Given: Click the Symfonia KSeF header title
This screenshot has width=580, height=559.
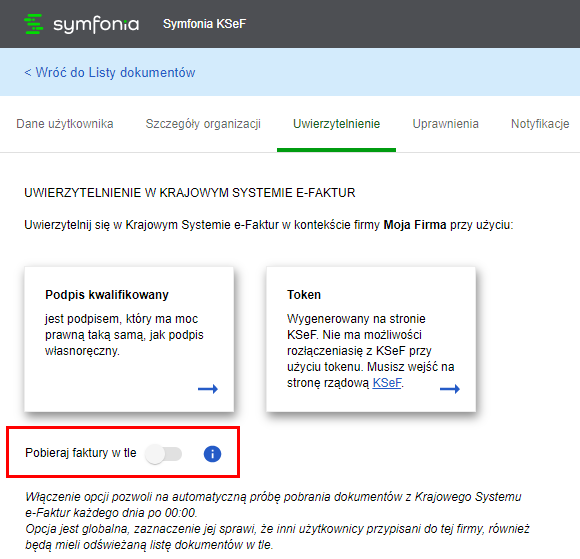Looking at the screenshot, I should point(204,24).
